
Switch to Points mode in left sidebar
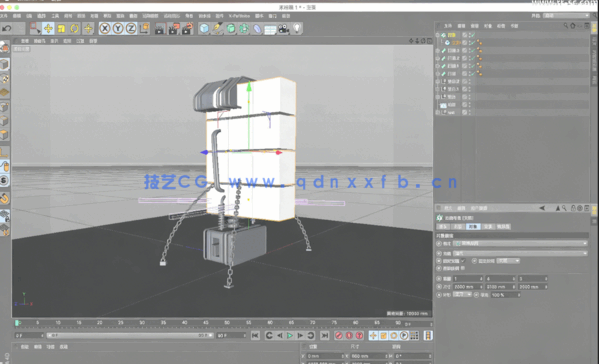click(4, 107)
